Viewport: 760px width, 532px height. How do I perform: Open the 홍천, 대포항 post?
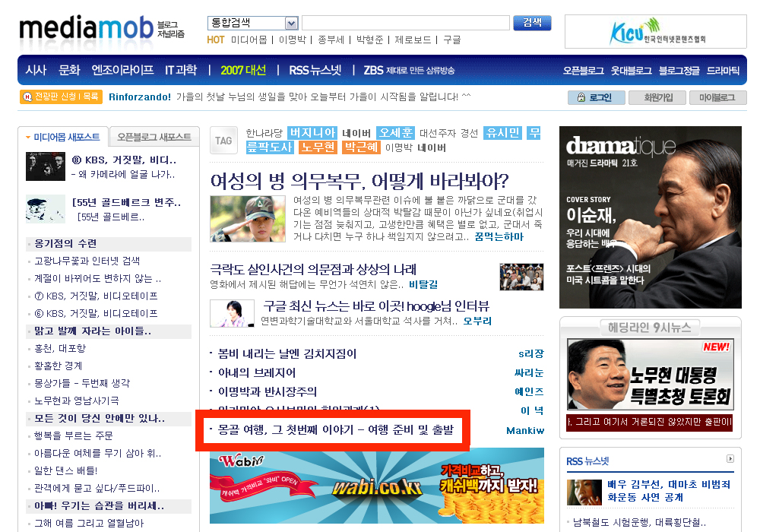pos(60,348)
